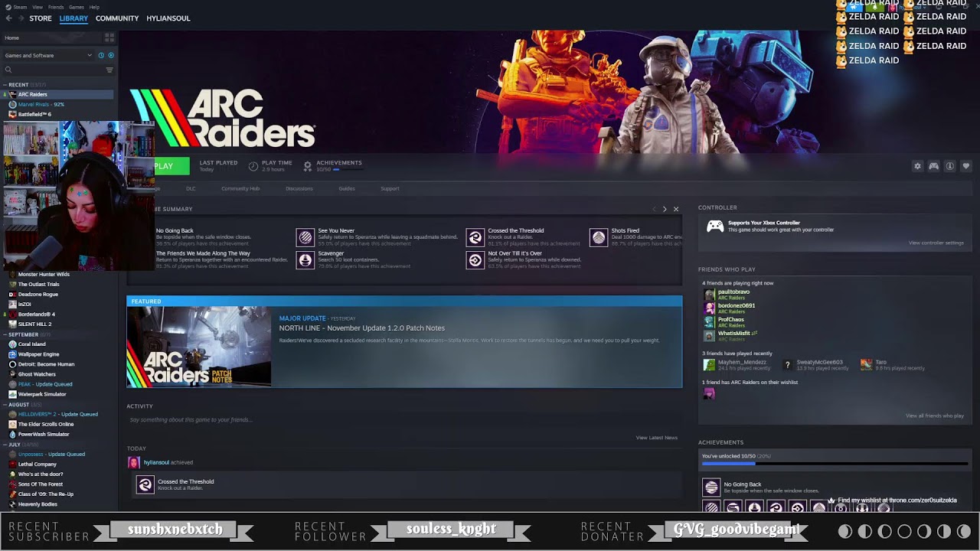Add ARC Raiders to favorites via heart icon
Viewport: 980px width, 551px height.
pyautogui.click(x=966, y=166)
